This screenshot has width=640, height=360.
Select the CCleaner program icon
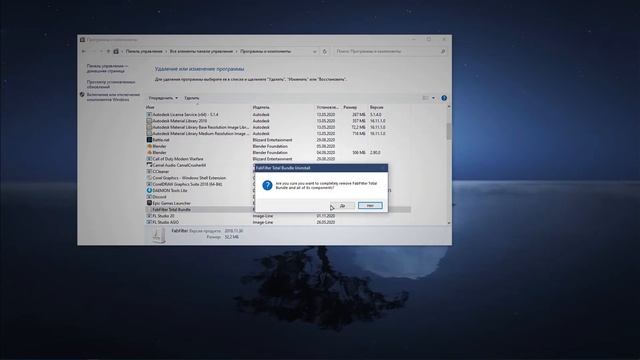point(149,171)
